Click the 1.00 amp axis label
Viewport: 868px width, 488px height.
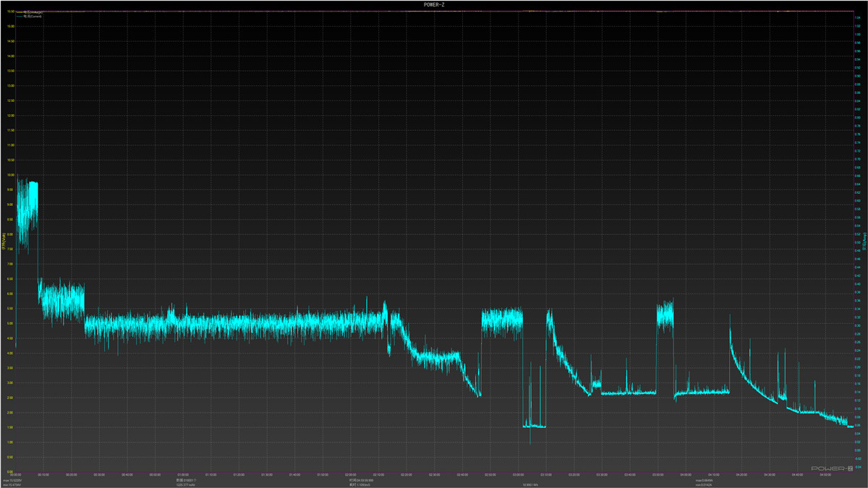[856, 34]
